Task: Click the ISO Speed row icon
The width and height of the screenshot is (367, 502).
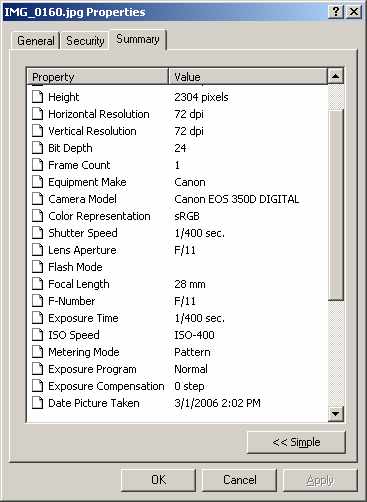Action: click(x=38, y=335)
